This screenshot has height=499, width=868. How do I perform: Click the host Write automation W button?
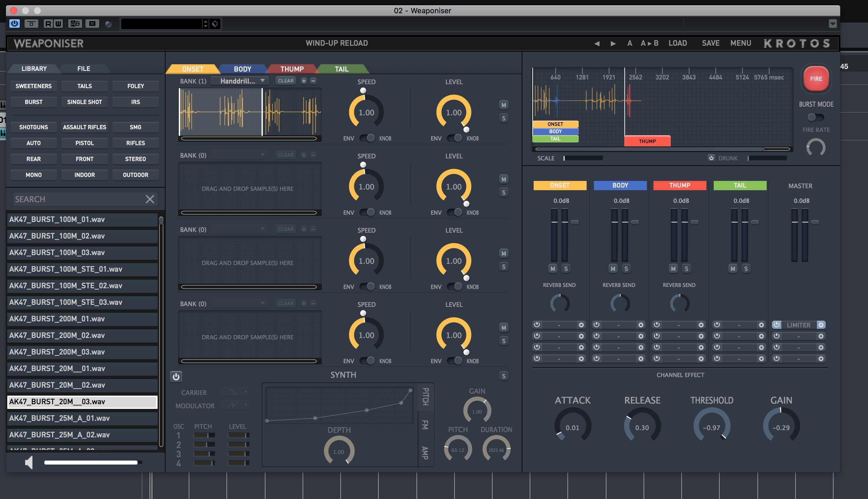[x=58, y=24]
